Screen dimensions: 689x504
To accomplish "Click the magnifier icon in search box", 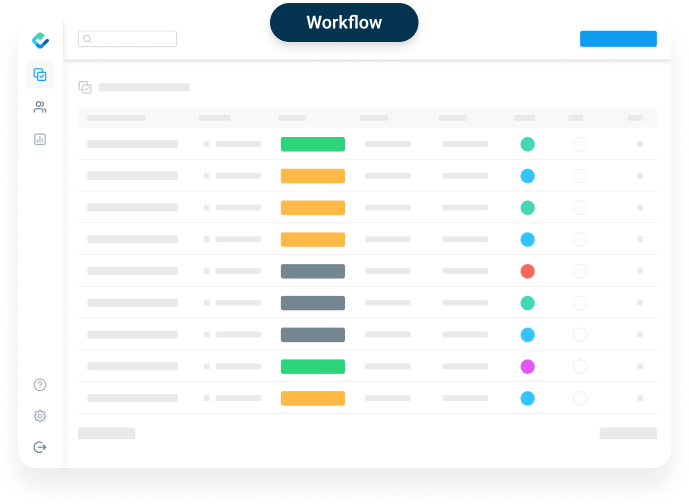I will (87, 39).
